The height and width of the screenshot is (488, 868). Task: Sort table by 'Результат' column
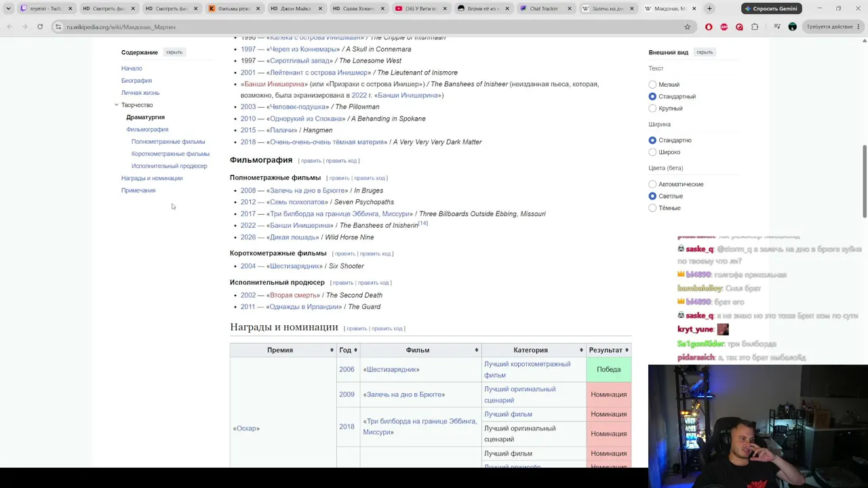point(609,350)
